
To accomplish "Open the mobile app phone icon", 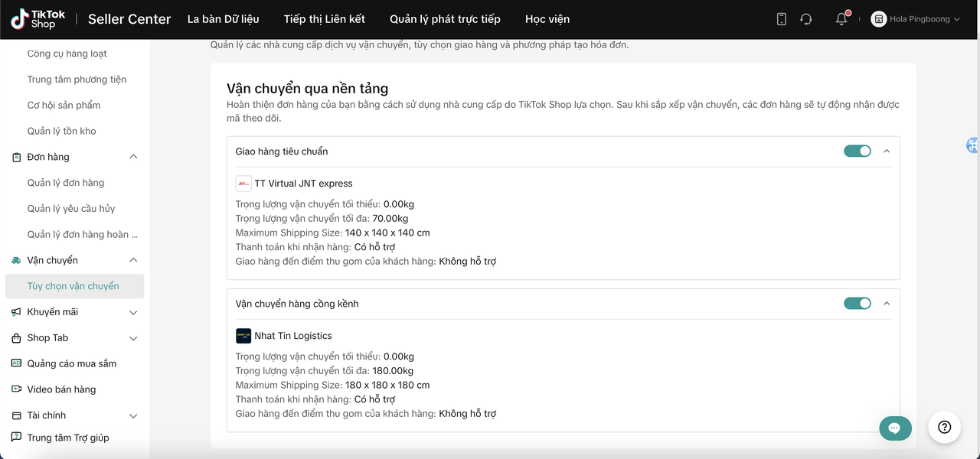I will 781,19.
